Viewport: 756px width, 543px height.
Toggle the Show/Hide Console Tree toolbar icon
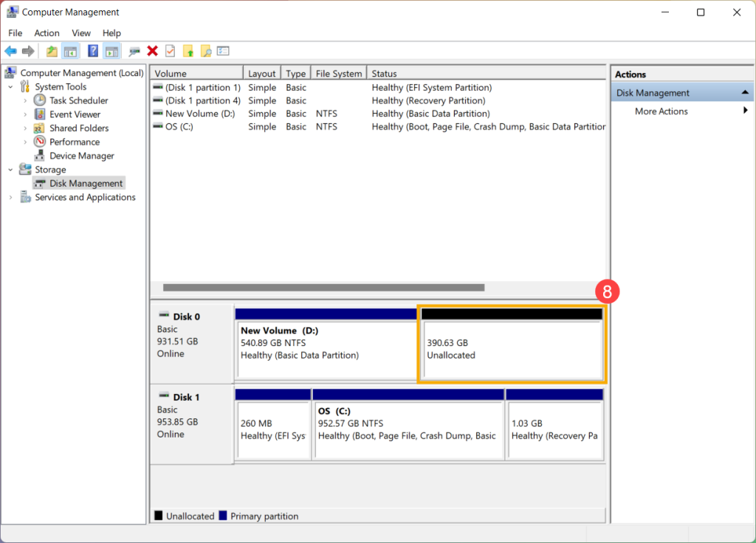pos(71,51)
